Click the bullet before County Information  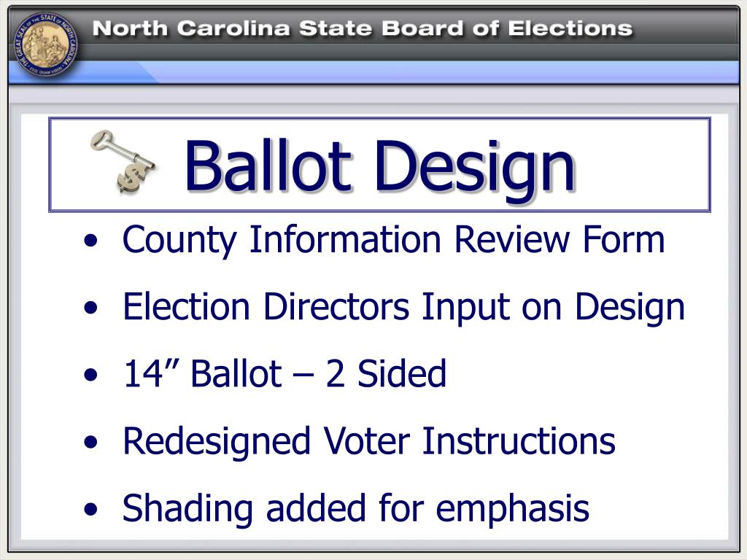[x=90, y=241]
